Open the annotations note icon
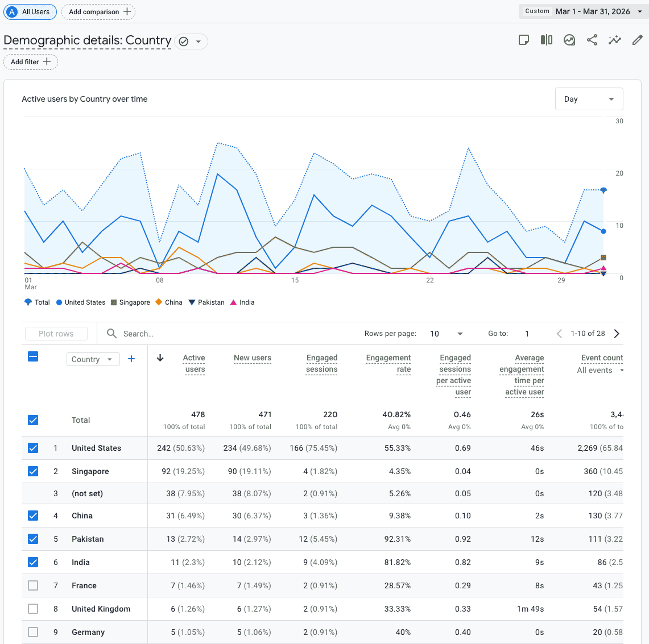This screenshot has width=649, height=644. pyautogui.click(x=524, y=40)
